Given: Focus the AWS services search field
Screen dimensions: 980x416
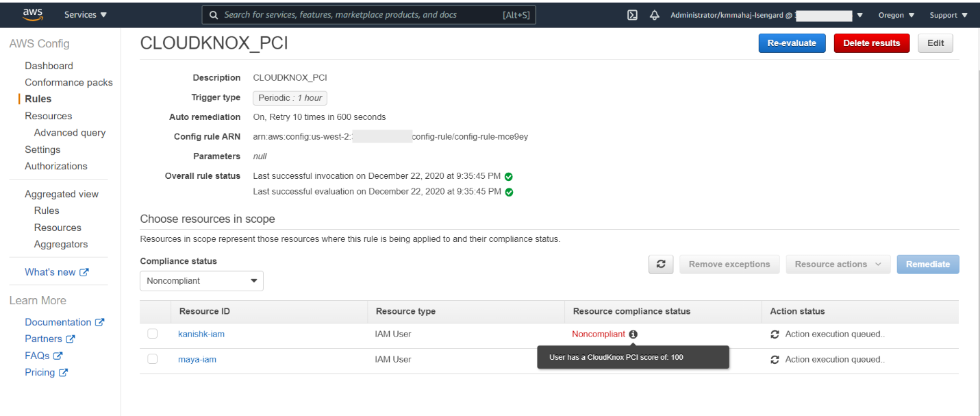Looking at the screenshot, I should (368, 15).
